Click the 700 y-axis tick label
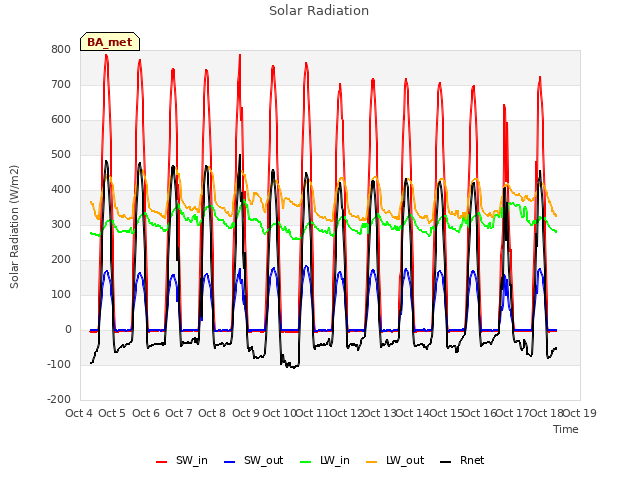This screenshot has height=480, width=640. click(x=61, y=84)
